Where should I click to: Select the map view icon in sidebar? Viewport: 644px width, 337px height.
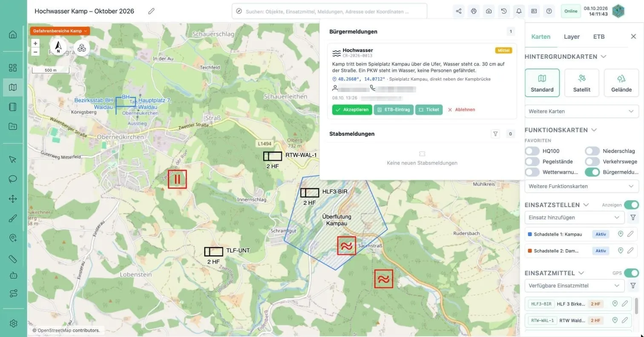[13, 87]
